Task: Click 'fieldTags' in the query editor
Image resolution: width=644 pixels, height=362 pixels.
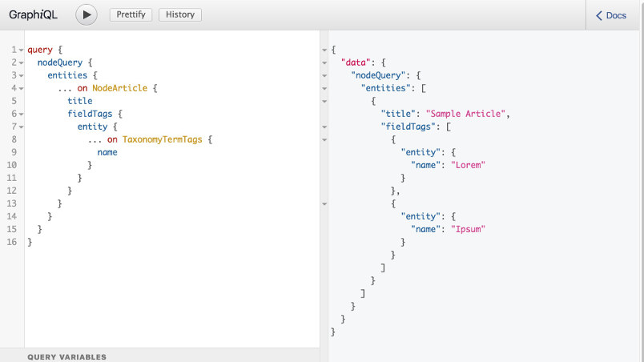Action: tap(90, 114)
